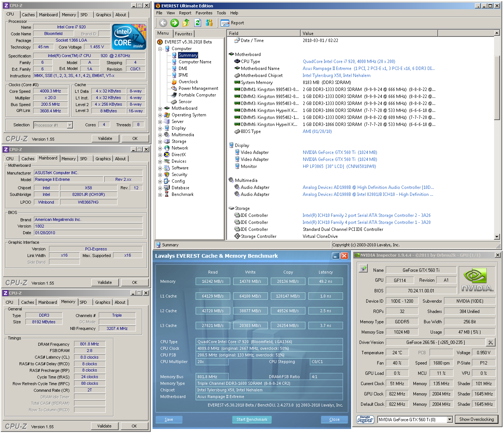The width and height of the screenshot is (504, 433).
Task: Expand the DirectX tree node
Action: point(160,155)
